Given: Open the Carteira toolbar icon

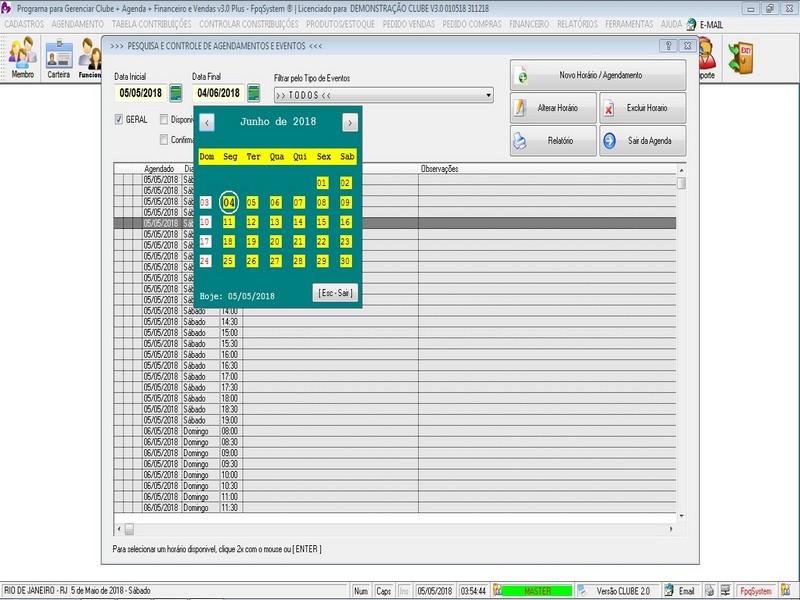Looking at the screenshot, I should 59,58.
